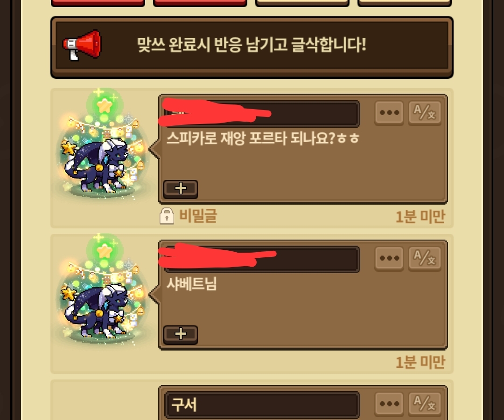
Task: Click the red megaphone announcement icon
Action: coord(82,45)
